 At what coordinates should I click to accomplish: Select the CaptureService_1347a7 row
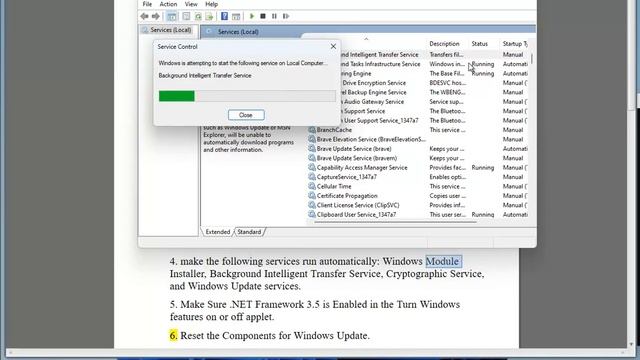coord(417,177)
